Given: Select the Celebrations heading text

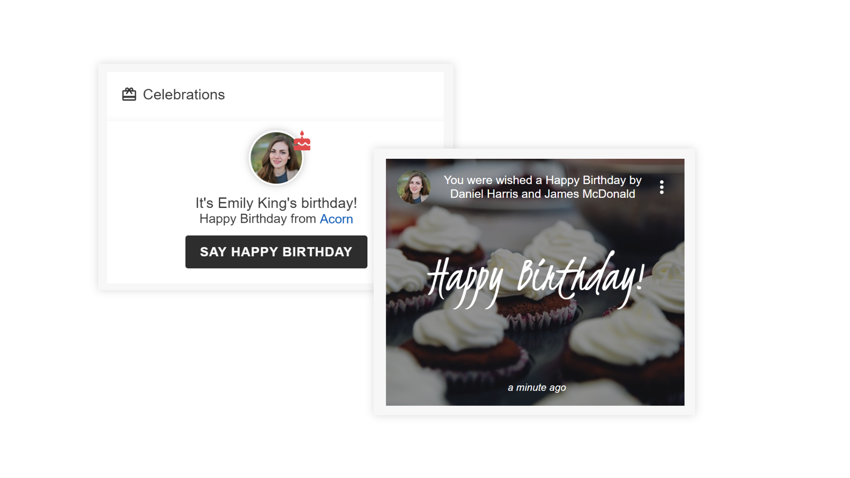Looking at the screenshot, I should coord(184,94).
